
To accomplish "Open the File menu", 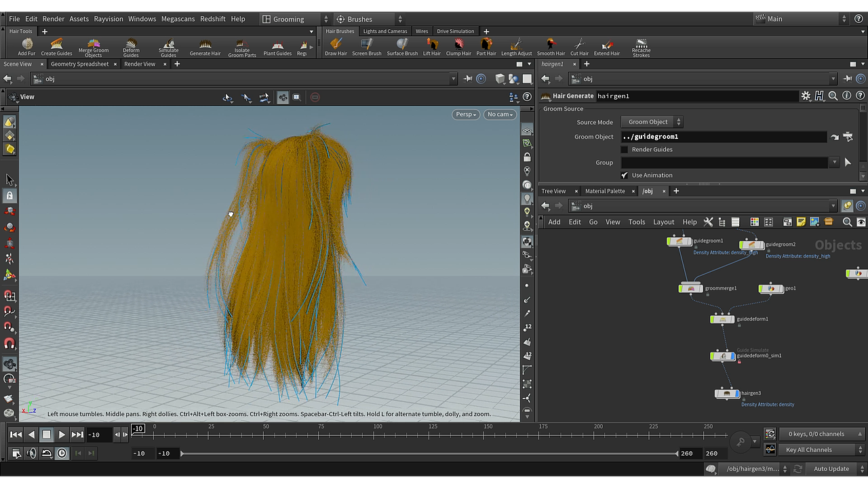I will pyautogui.click(x=14, y=19).
